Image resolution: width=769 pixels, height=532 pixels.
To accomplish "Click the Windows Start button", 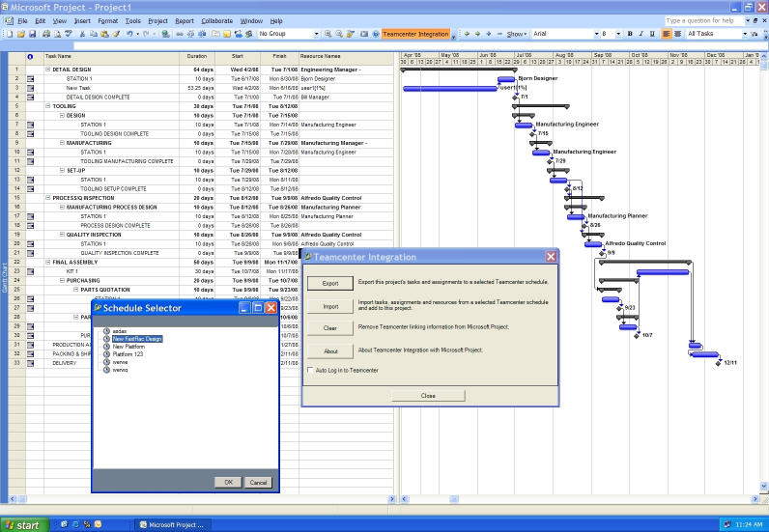I will tap(24, 524).
